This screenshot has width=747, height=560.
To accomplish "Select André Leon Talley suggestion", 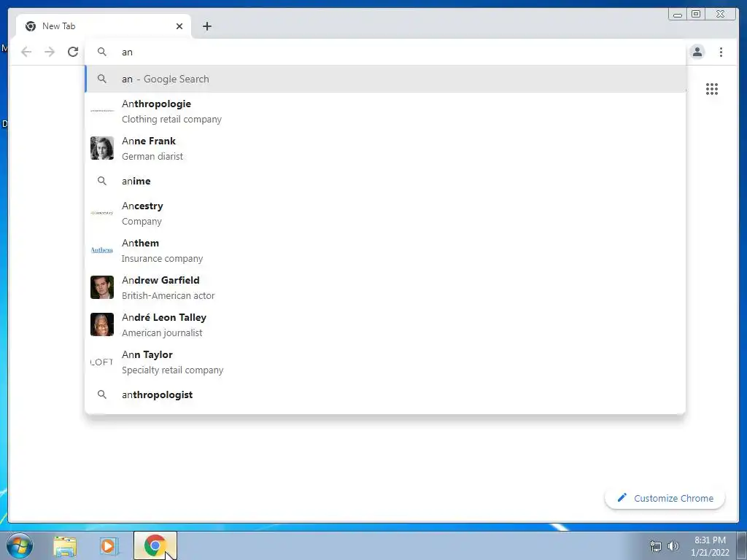I will (x=385, y=324).
